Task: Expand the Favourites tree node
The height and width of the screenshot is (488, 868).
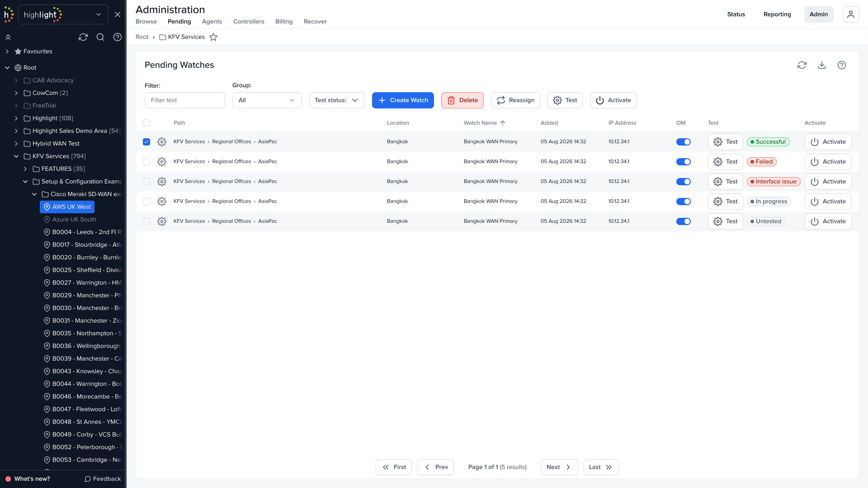Action: coord(7,52)
